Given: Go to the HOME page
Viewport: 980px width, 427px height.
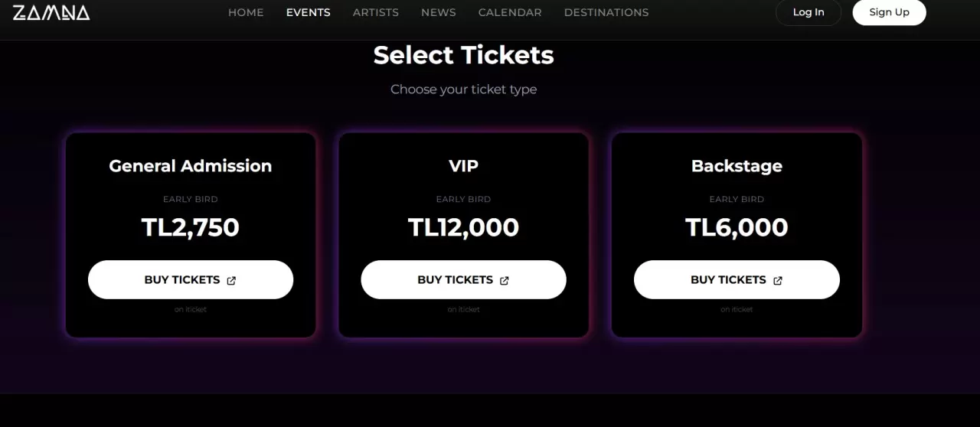Looking at the screenshot, I should 246,12.
